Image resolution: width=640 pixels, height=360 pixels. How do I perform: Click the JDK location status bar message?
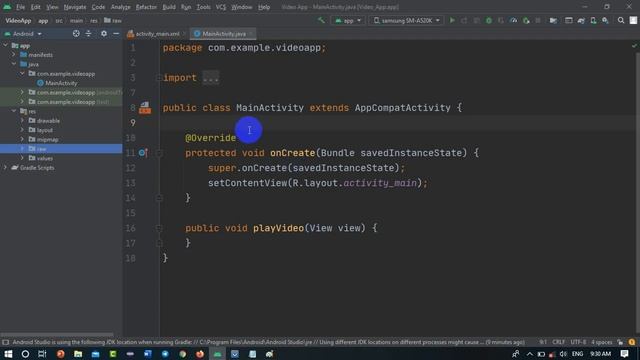pyautogui.click(x=268, y=342)
